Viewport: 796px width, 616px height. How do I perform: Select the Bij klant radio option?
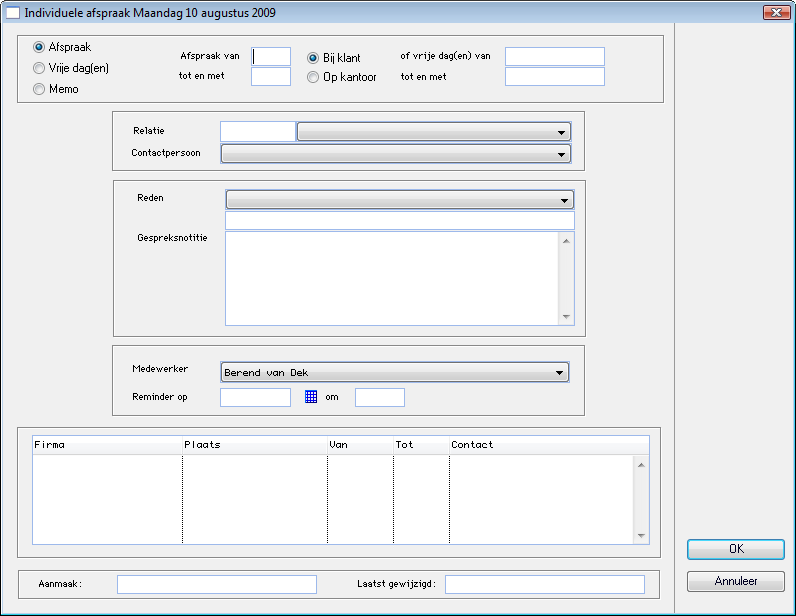coord(314,58)
